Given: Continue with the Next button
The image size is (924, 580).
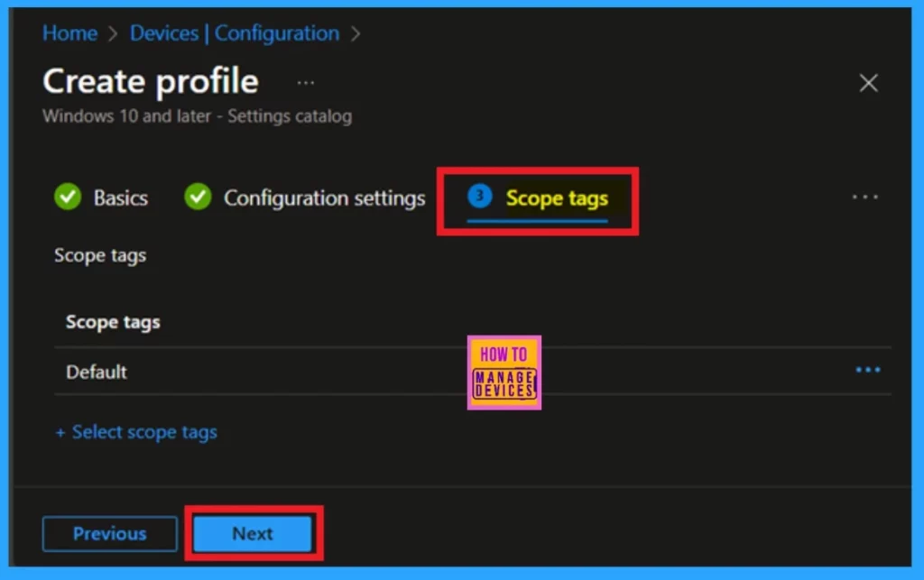Looking at the screenshot, I should pyautogui.click(x=253, y=533).
